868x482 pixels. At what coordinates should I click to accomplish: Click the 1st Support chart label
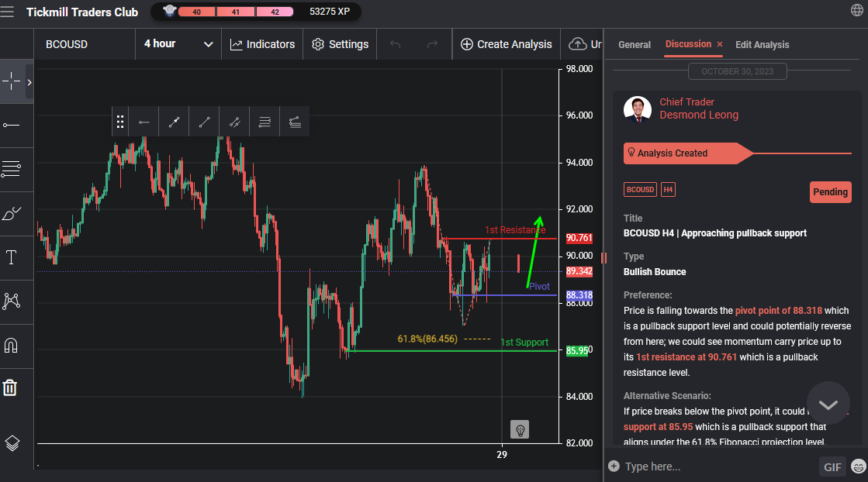(524, 343)
